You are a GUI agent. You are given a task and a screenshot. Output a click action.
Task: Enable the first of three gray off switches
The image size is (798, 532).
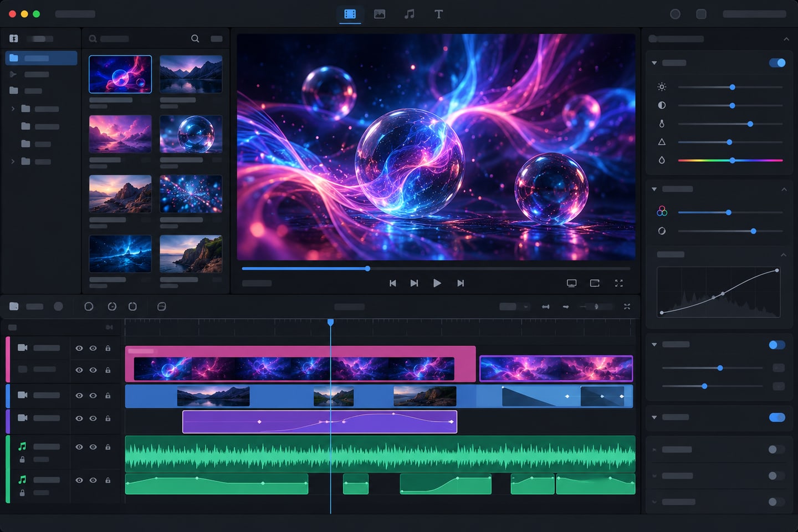click(x=776, y=449)
